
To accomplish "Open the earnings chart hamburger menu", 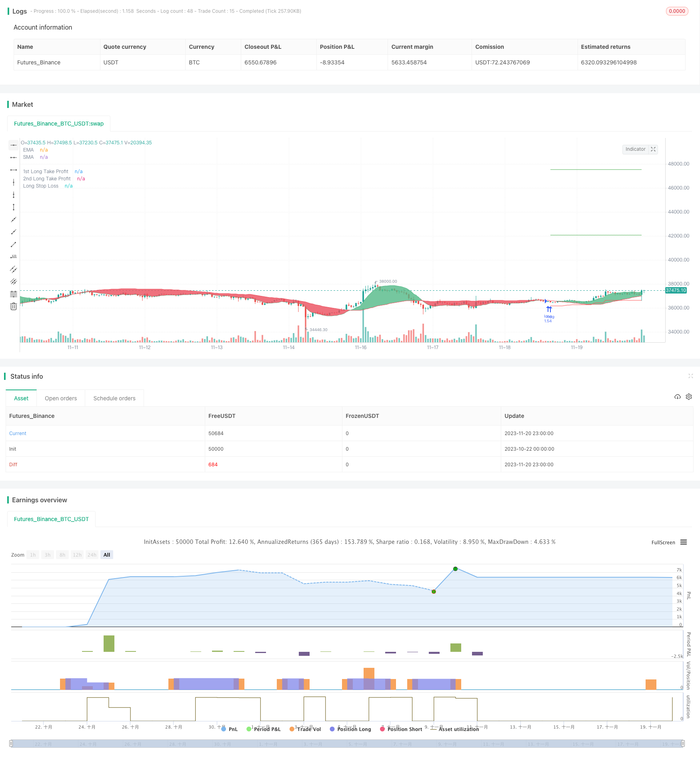I will [684, 542].
